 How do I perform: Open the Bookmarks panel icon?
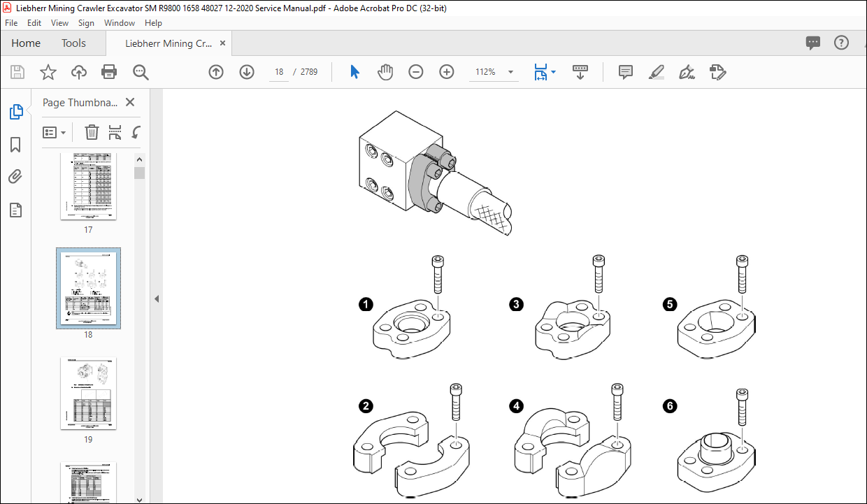point(15,145)
